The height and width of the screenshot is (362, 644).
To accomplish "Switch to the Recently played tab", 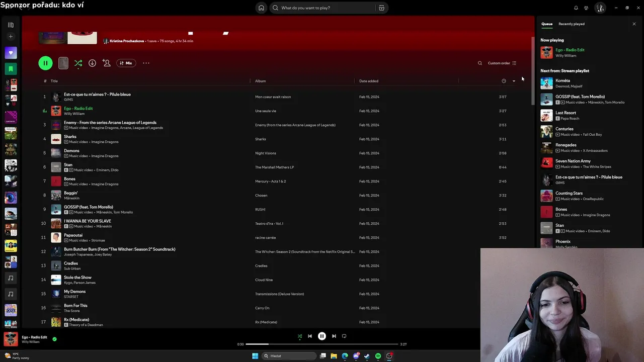I will [x=572, y=24].
